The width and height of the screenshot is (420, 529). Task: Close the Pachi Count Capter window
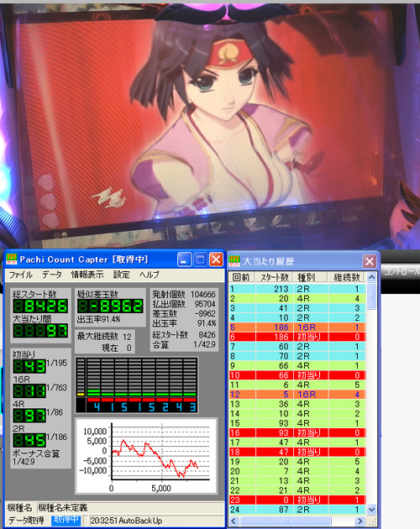click(x=216, y=259)
